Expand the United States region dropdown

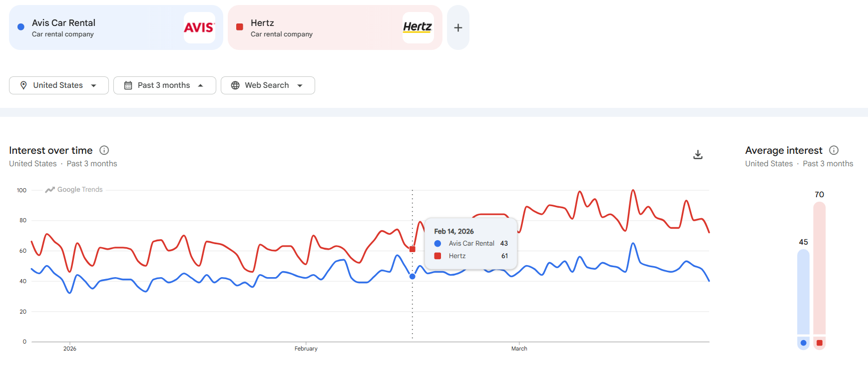point(93,85)
